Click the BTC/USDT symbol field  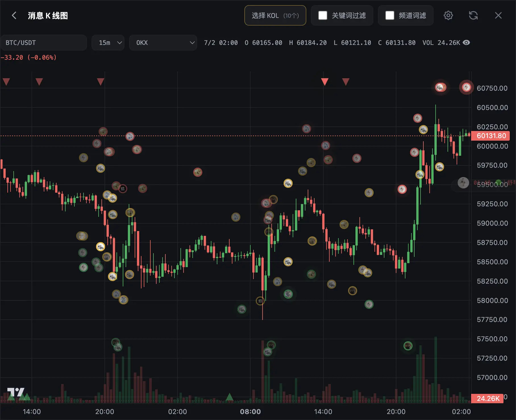(43, 43)
